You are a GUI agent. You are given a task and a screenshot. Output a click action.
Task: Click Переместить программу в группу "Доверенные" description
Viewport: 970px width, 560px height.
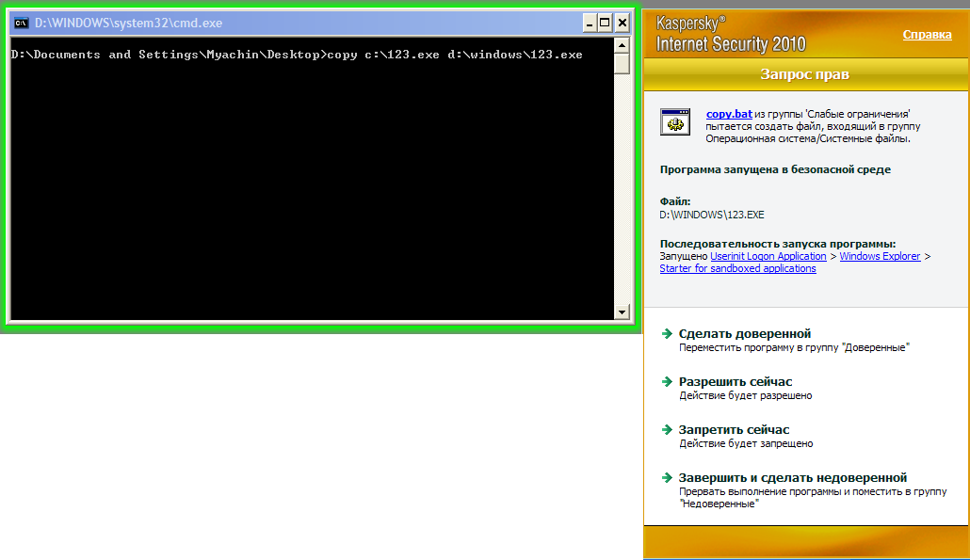[x=794, y=347]
